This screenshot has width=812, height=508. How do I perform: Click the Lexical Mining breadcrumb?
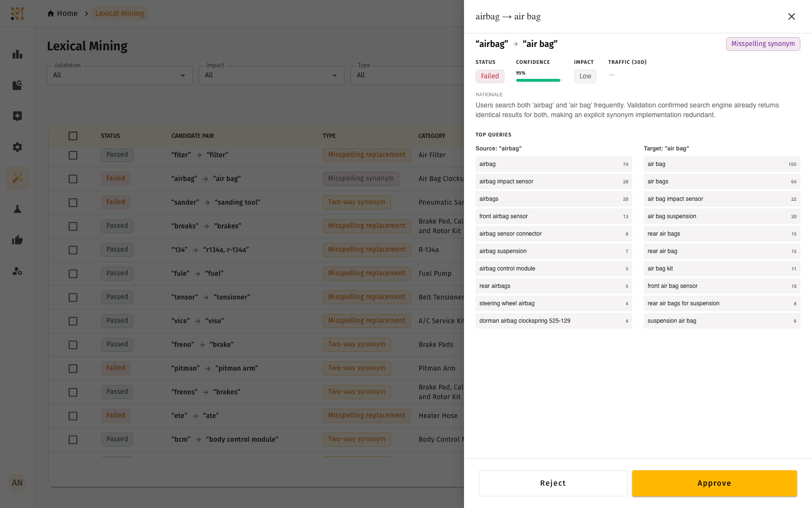(120, 14)
